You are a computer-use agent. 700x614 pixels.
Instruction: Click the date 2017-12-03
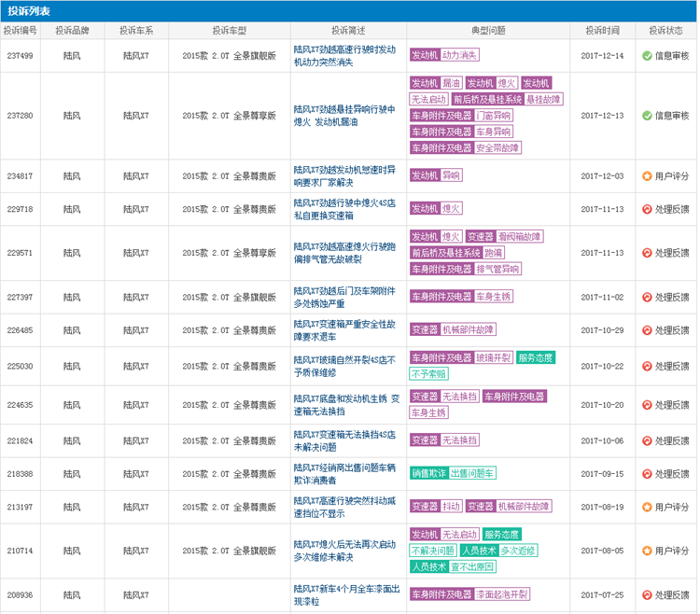(x=602, y=176)
